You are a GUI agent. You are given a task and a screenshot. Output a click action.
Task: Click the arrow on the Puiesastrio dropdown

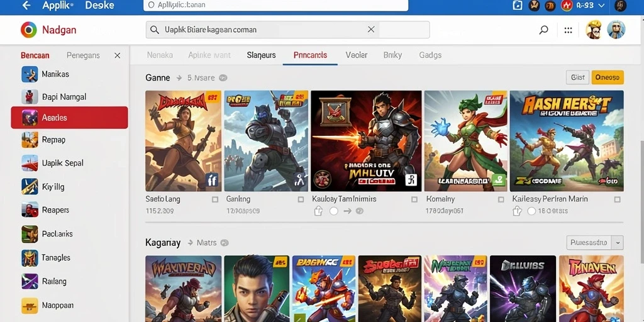pyautogui.click(x=618, y=243)
